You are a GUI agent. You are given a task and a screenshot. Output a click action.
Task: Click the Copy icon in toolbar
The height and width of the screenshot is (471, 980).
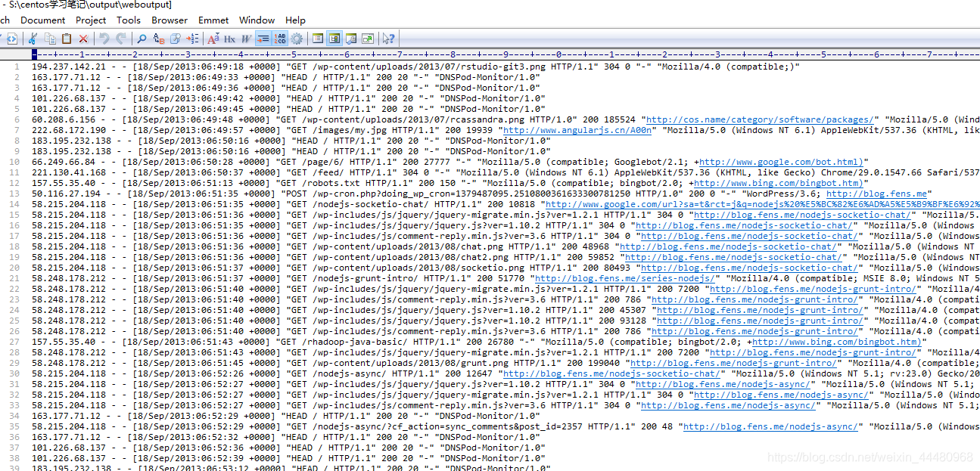point(50,39)
